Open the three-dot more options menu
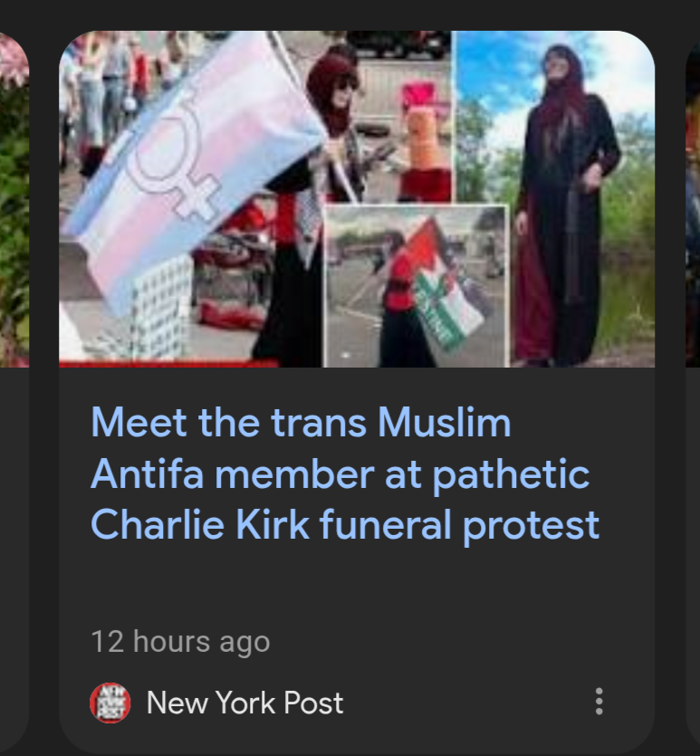 pyautogui.click(x=599, y=702)
